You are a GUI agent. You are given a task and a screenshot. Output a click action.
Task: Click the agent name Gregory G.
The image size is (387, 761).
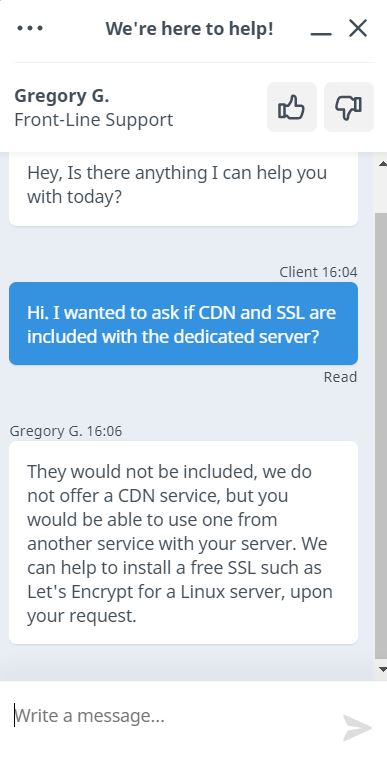(x=62, y=97)
